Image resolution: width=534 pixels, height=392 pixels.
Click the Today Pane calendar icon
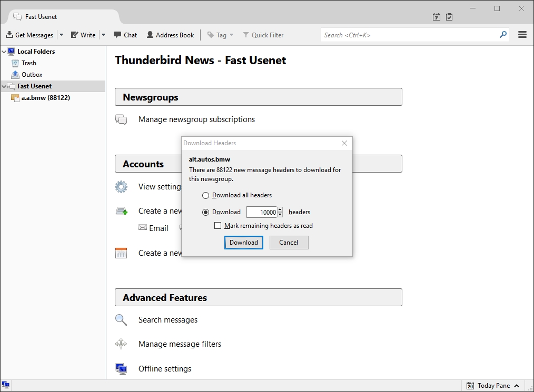click(470, 386)
